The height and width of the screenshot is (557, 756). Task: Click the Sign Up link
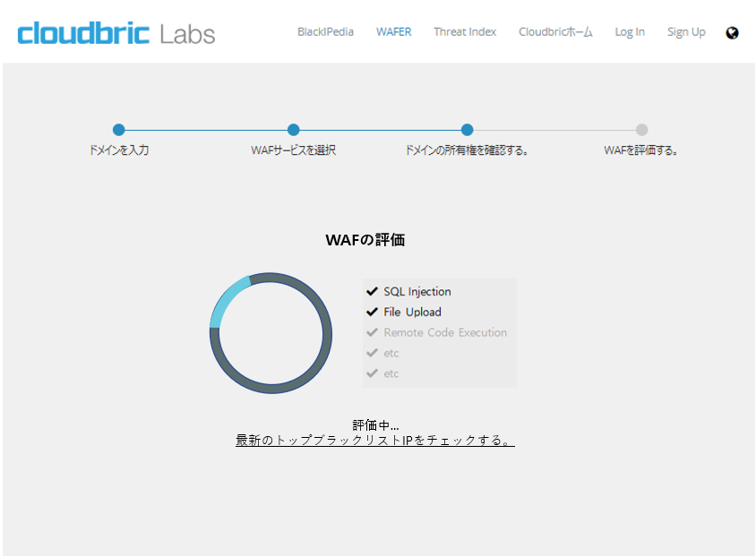[686, 32]
